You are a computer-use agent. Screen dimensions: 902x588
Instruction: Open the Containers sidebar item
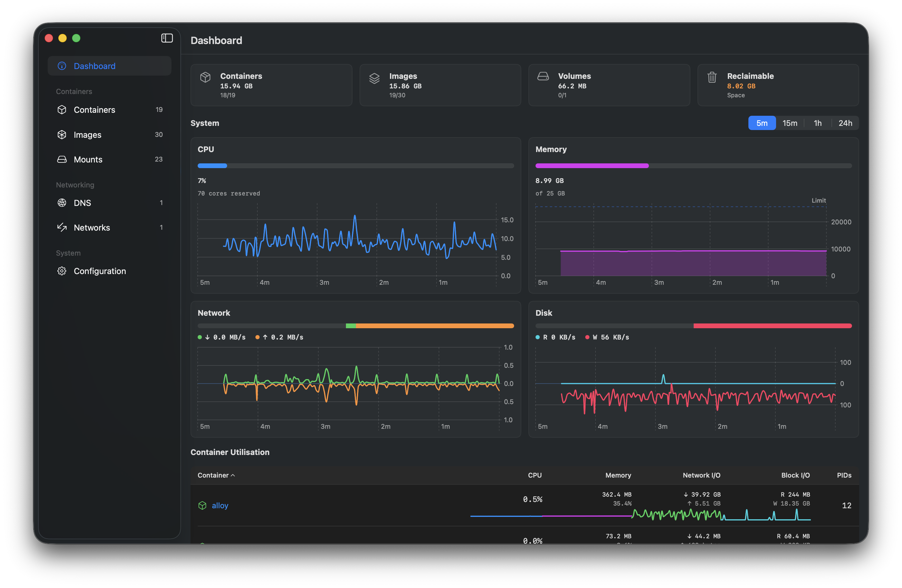pos(110,110)
